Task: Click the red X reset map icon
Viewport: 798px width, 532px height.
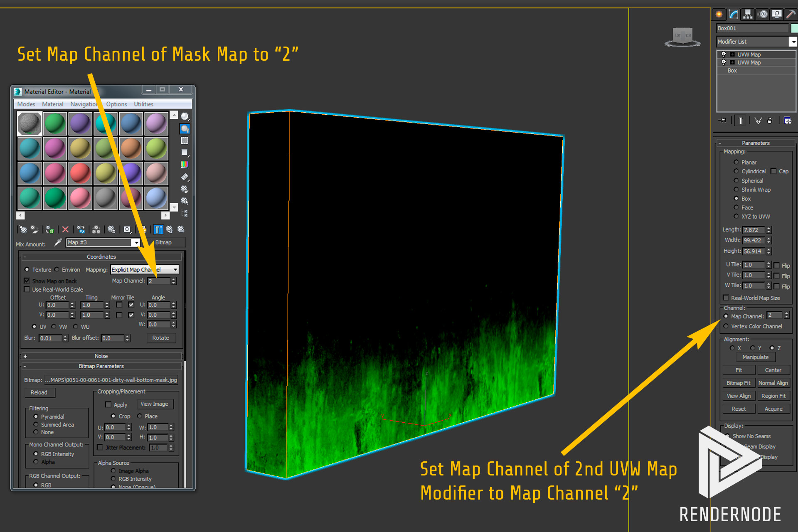Action: [x=65, y=229]
